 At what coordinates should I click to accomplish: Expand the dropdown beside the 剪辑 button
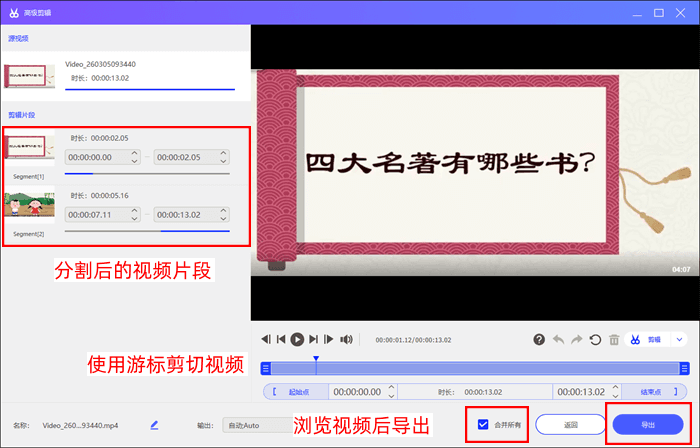[x=679, y=340]
